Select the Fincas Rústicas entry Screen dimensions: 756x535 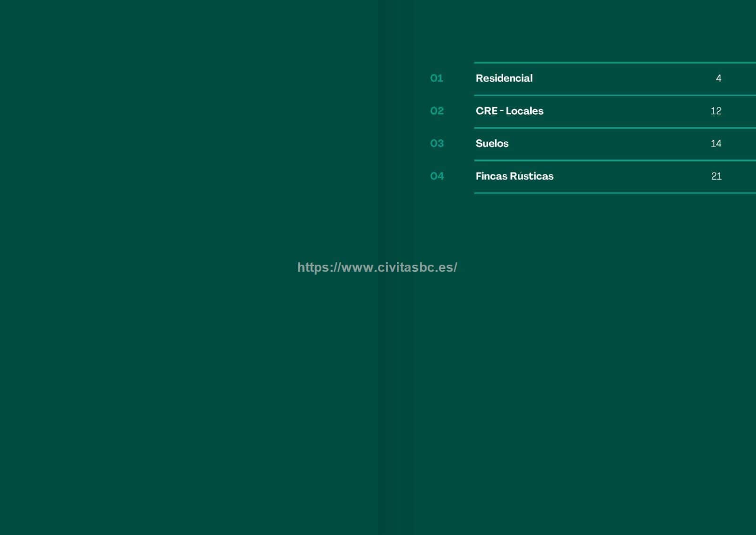[x=514, y=176]
